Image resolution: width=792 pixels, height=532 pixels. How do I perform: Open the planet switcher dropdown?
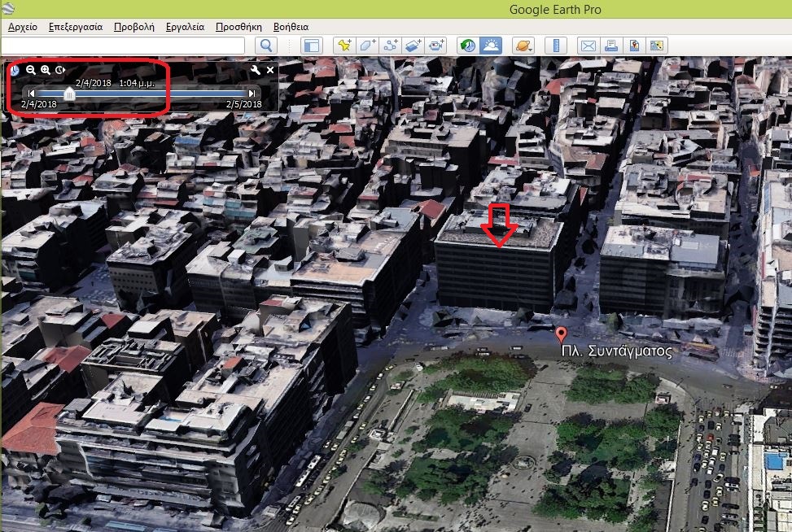pos(523,46)
